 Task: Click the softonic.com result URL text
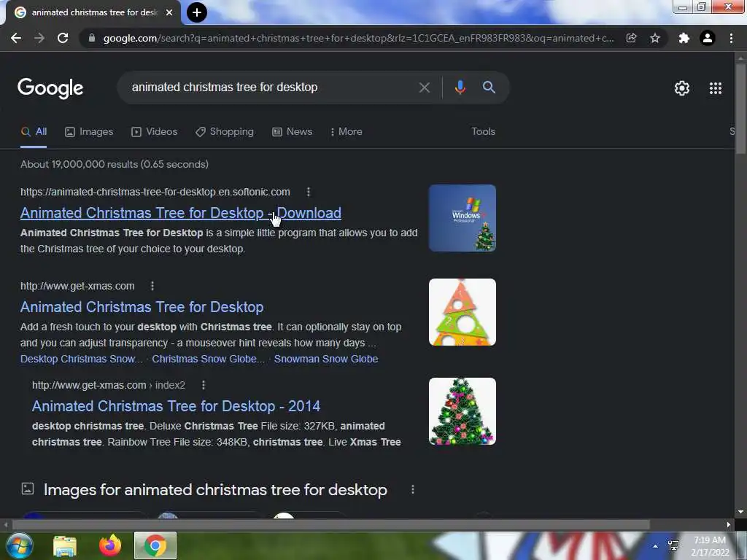click(x=155, y=192)
